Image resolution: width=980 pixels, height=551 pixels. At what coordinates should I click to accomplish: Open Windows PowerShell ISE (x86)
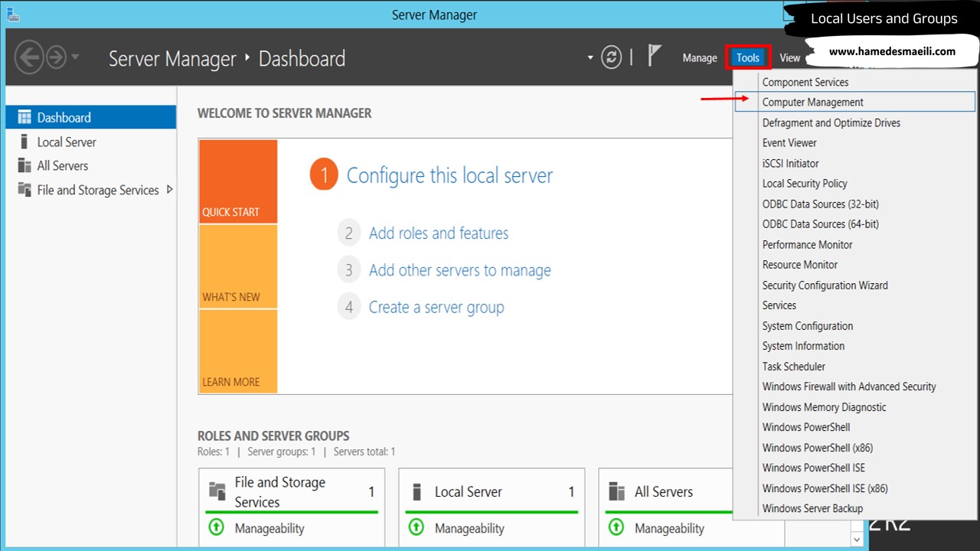tap(855, 488)
